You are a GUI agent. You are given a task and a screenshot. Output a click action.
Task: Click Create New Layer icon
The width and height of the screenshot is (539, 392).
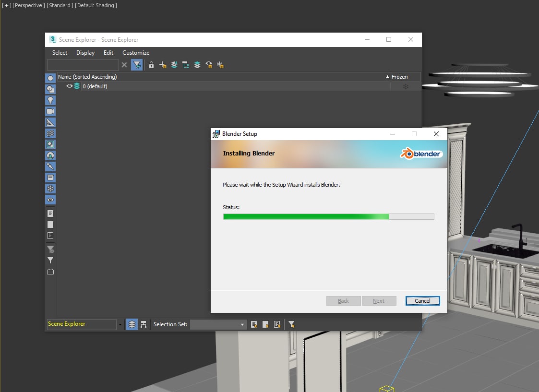pos(163,65)
